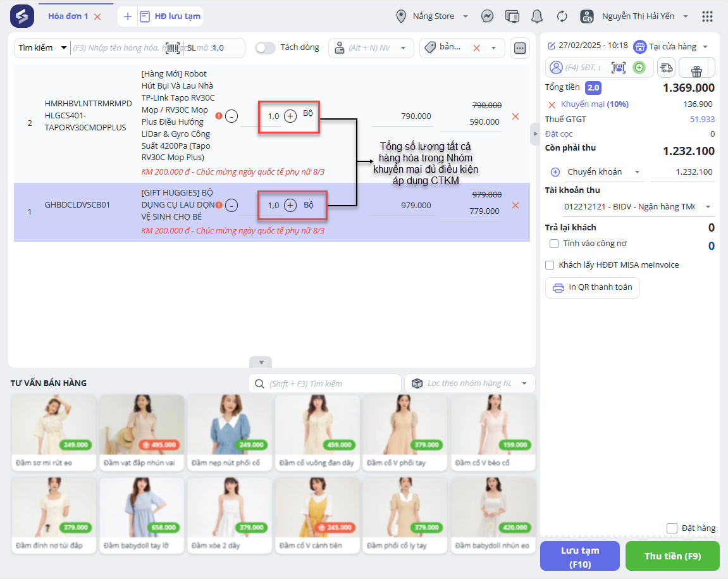Click In QR thanh toán button
The image size is (728, 579).
click(593, 288)
